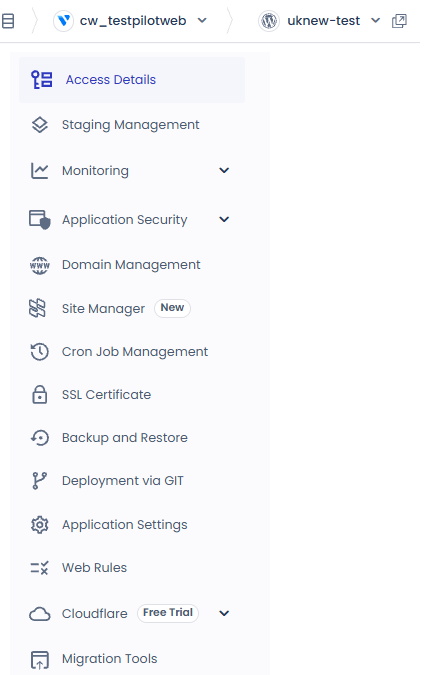Expand the Application Security chevron

click(x=224, y=220)
